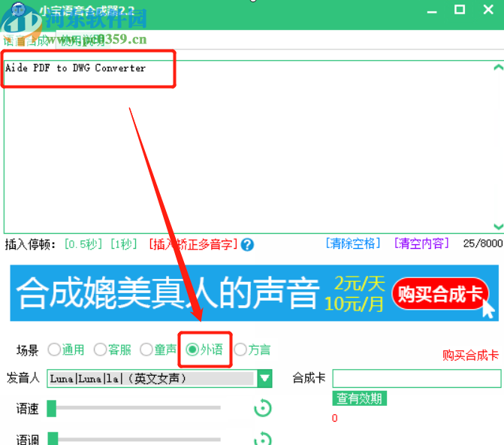The image size is (504, 445).
Task: Reset the 语调 pitch slider with refresh icon
Action: [x=263, y=439]
